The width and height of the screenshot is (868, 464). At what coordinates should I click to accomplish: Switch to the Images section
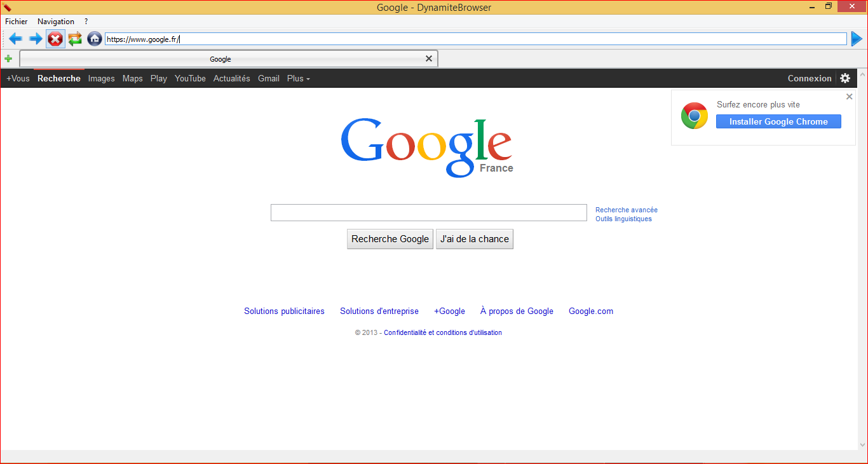[101, 78]
